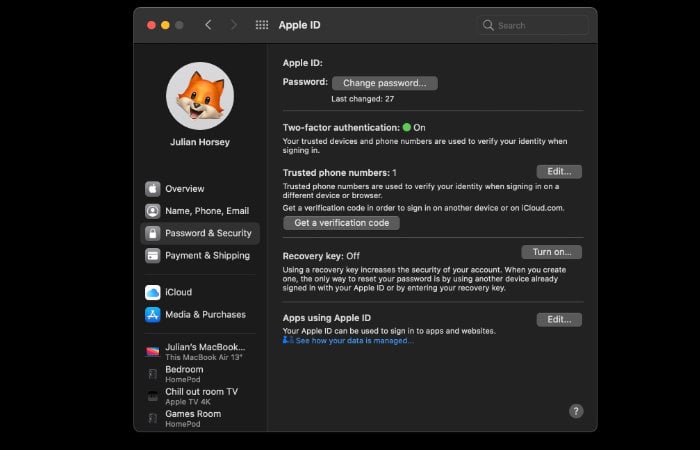The width and height of the screenshot is (700, 450).
Task: Open iCloud settings in sidebar
Action: coord(200,292)
